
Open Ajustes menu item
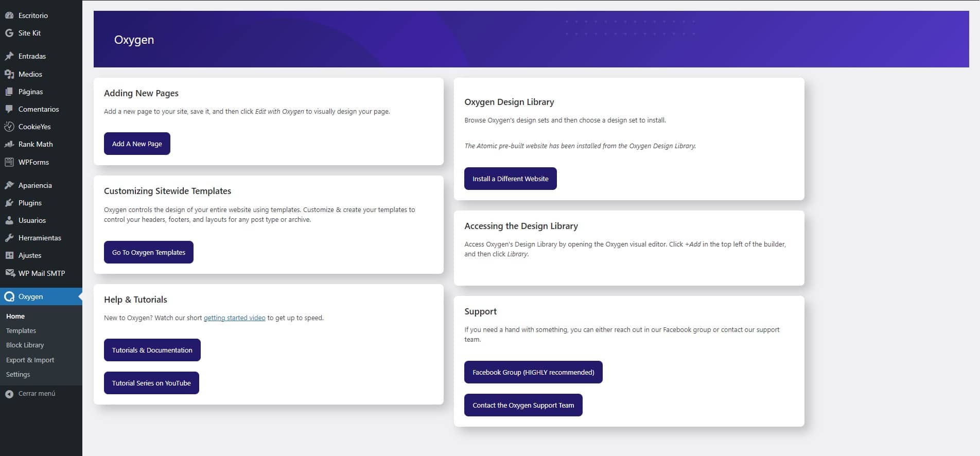point(41,255)
